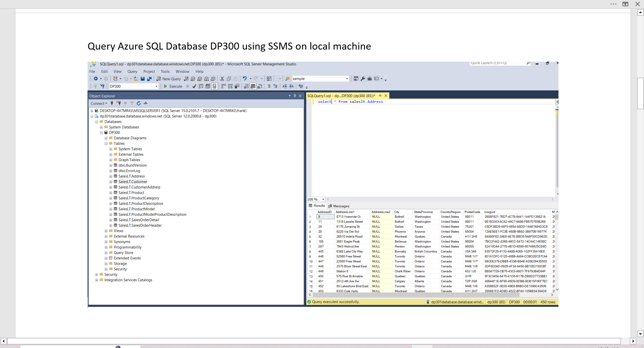Open the DP300 available databases dropdown
The height and width of the screenshot is (348, 644).
(156, 86)
